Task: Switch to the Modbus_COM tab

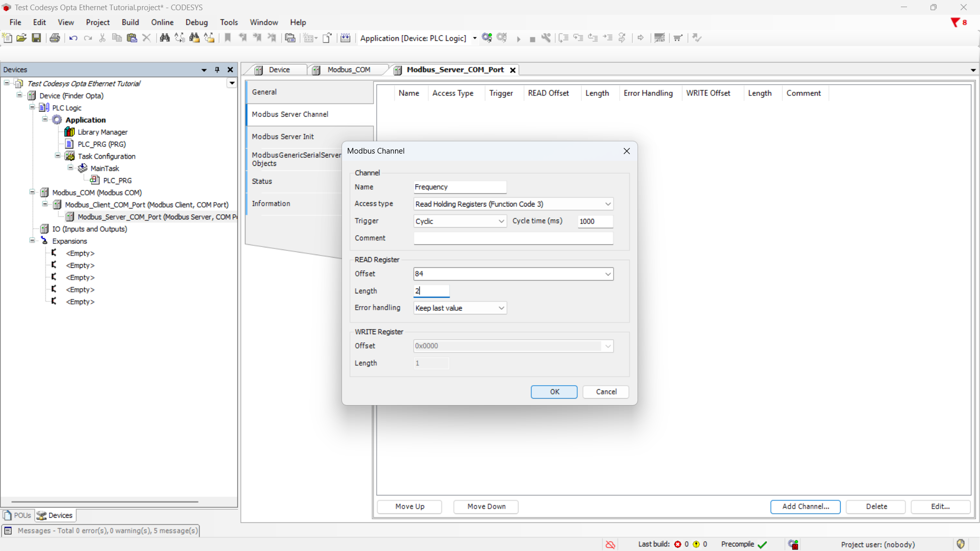Action: click(348, 70)
